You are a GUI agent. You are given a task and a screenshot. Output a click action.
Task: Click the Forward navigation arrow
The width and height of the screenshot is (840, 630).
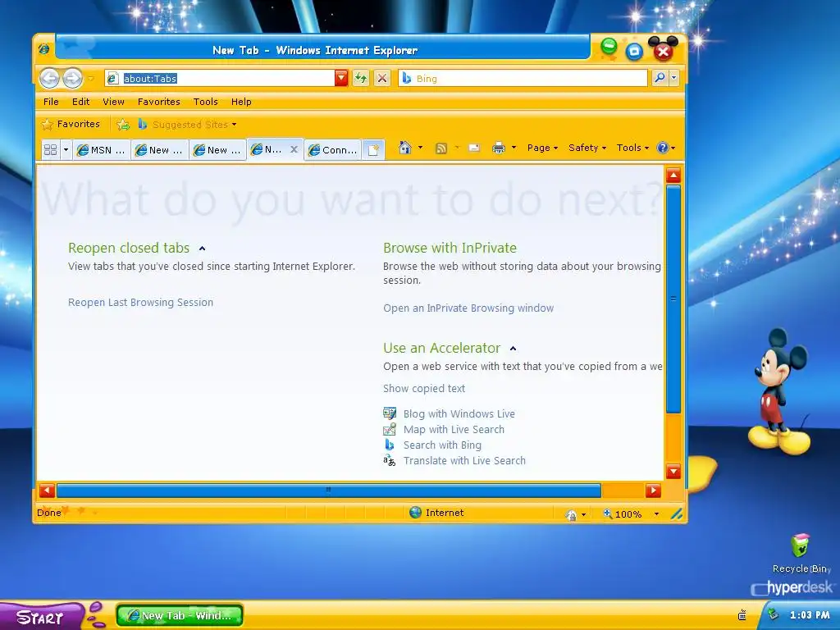point(72,78)
